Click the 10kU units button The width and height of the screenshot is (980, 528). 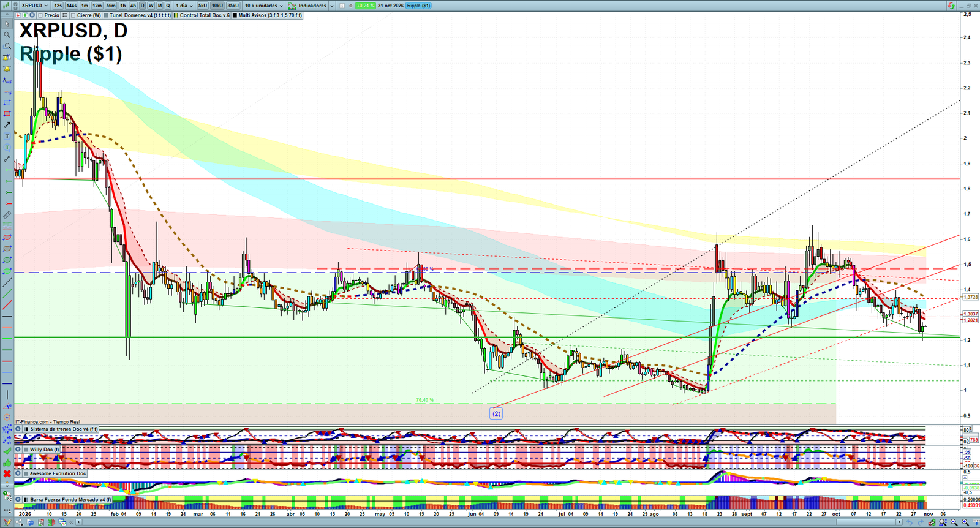pyautogui.click(x=217, y=6)
